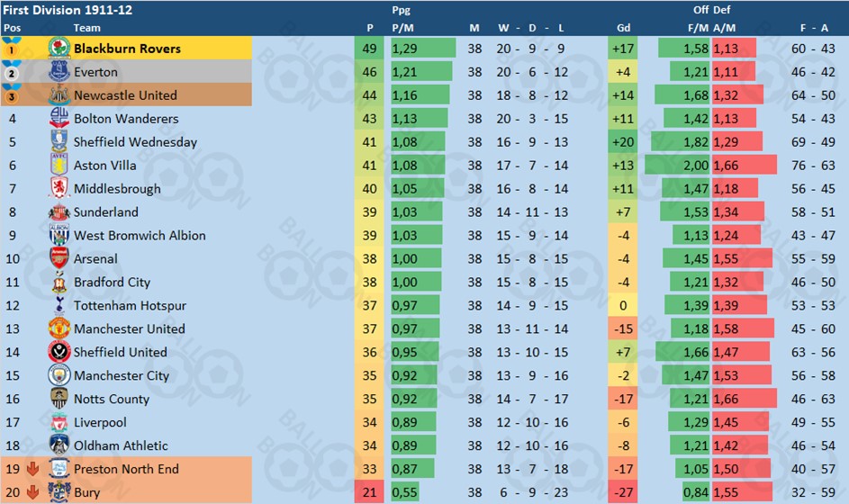This screenshot has height=504, width=849.
Task: Click the Liverpool club crest
Action: pos(59,422)
